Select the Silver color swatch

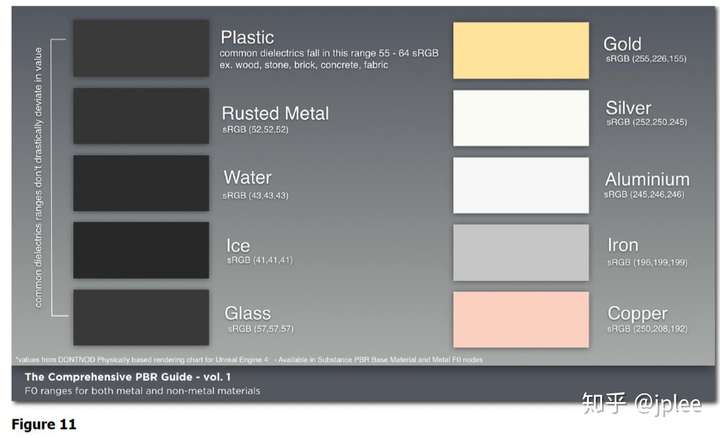(x=521, y=118)
